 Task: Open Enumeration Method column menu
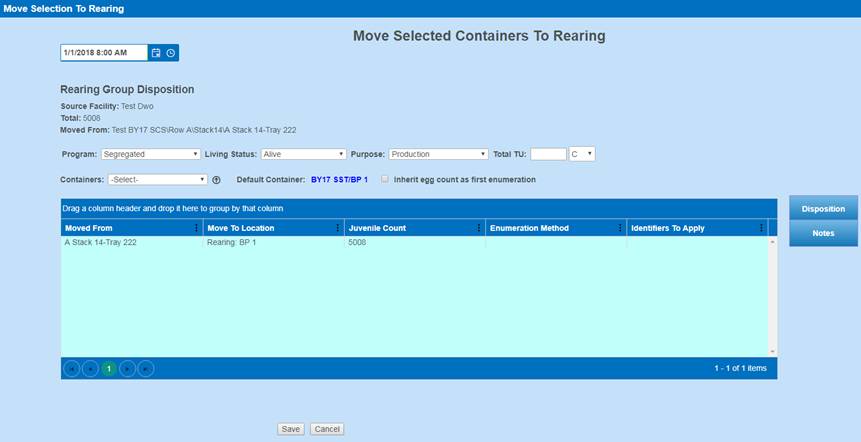(x=620, y=228)
